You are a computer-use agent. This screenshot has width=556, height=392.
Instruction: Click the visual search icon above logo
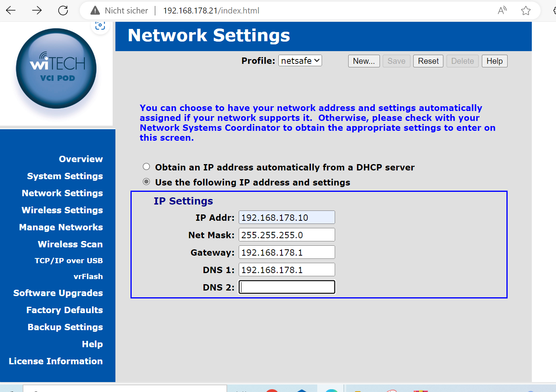click(x=100, y=26)
